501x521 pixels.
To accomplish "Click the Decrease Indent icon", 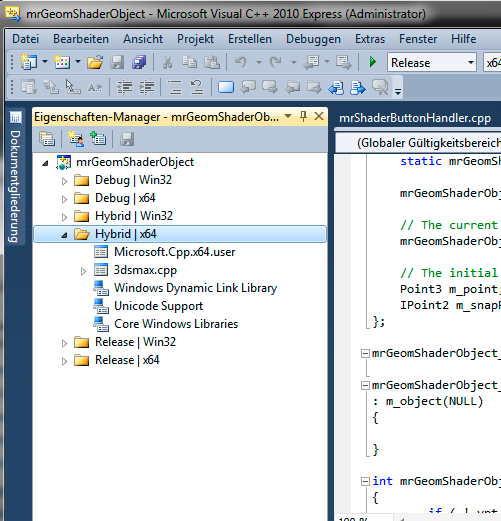I will (x=124, y=87).
